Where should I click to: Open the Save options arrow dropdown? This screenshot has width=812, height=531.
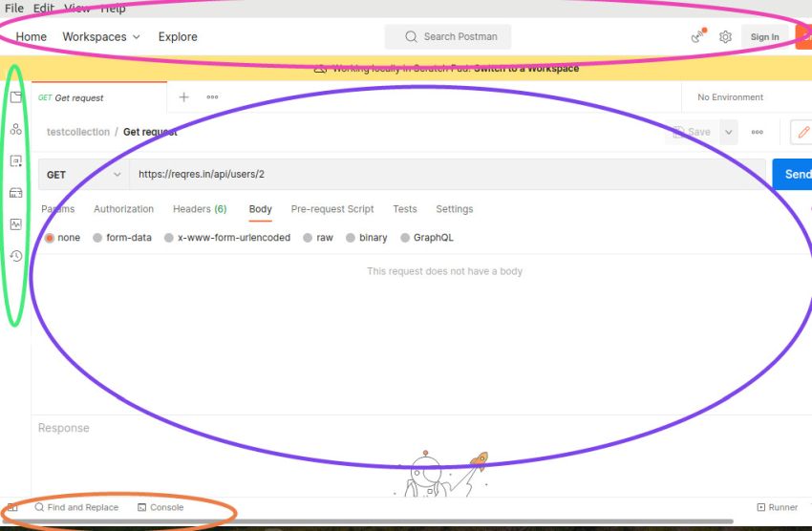click(729, 132)
